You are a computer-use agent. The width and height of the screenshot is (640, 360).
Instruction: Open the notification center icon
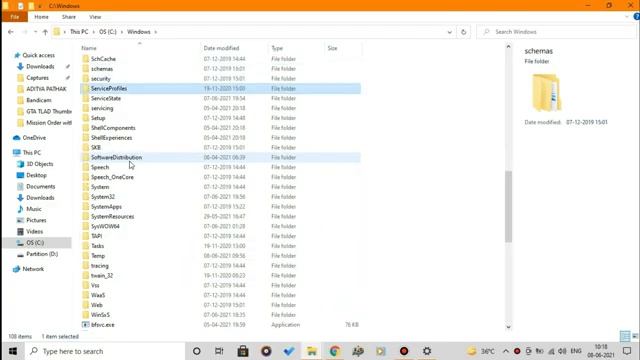click(x=627, y=351)
